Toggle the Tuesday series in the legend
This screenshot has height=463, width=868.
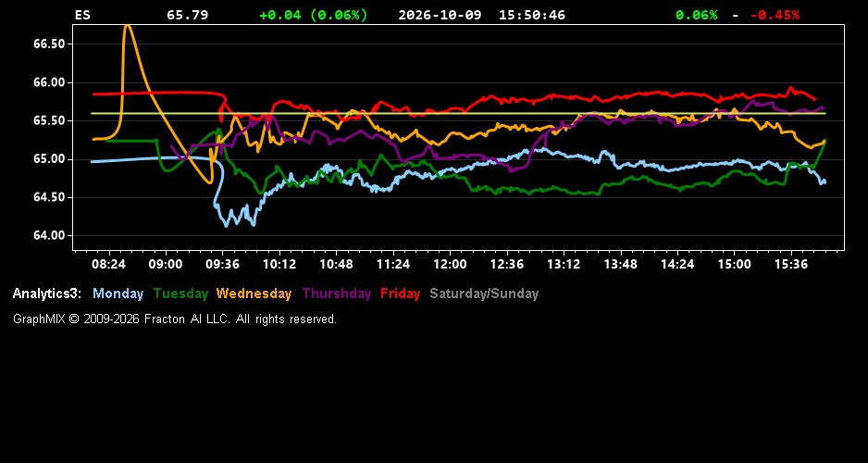181,294
